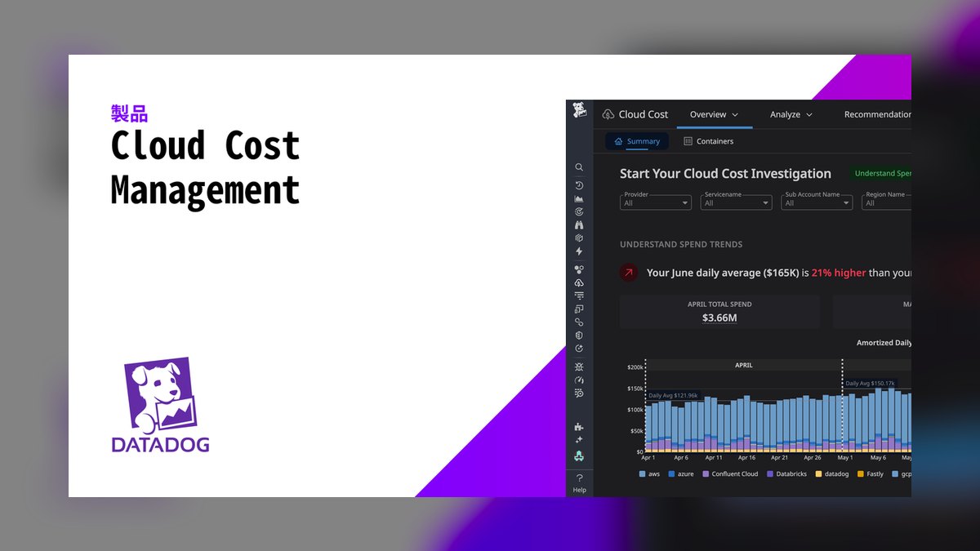Click the Cloud Cost Management slide title

click(x=206, y=168)
